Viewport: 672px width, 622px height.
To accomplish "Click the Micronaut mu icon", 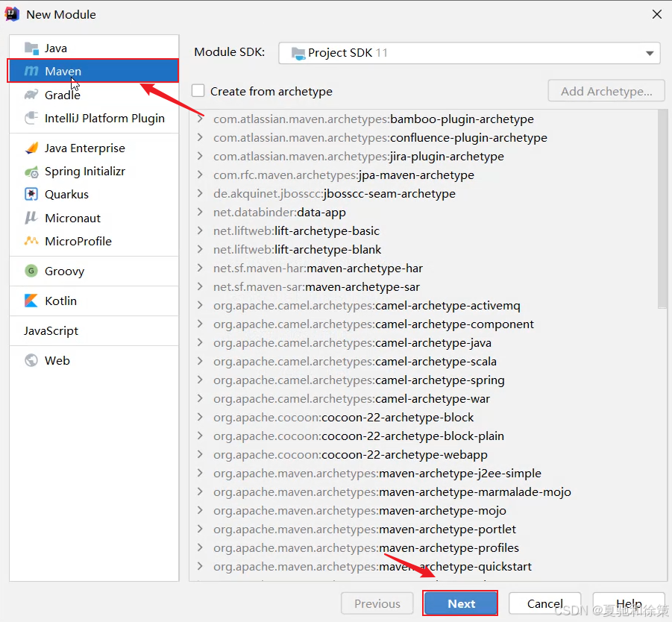I will pos(31,218).
